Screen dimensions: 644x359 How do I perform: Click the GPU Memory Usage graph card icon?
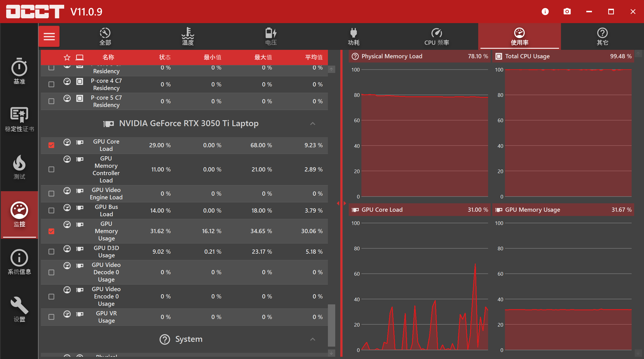[499, 210]
